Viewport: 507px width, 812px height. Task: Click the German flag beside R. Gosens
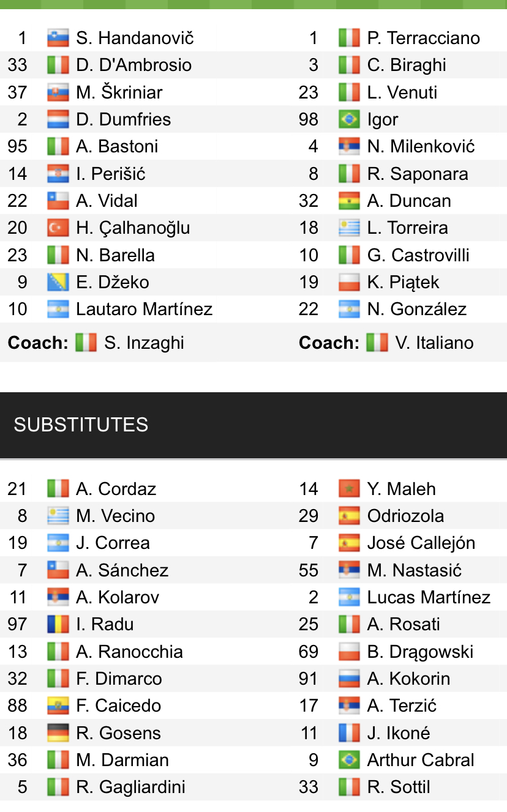(x=58, y=733)
